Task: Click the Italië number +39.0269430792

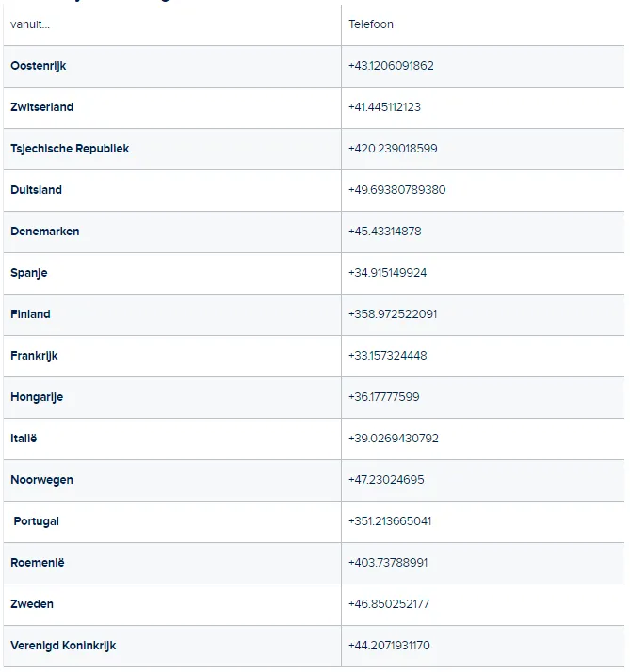Action: [394, 439]
